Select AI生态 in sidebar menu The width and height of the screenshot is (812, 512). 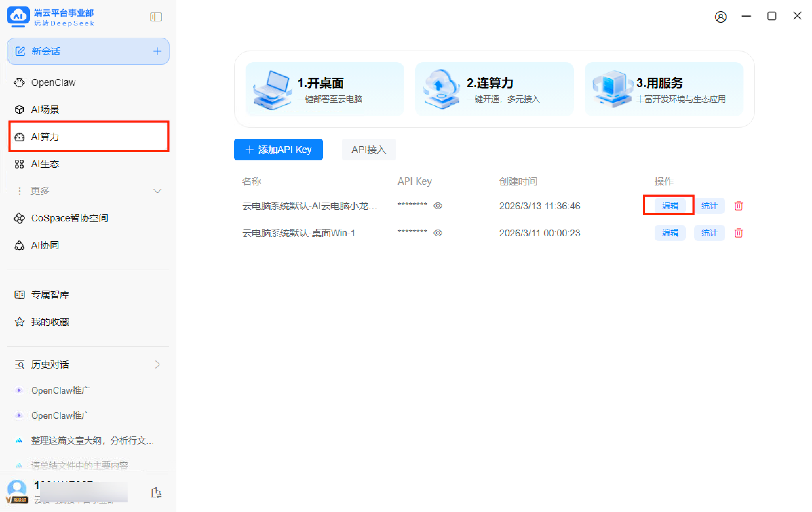pyautogui.click(x=45, y=164)
